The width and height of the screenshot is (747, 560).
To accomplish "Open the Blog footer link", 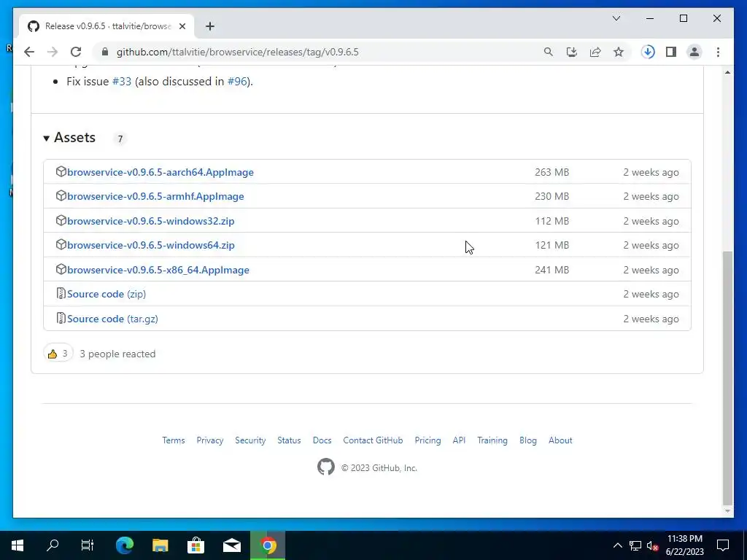I will click(528, 440).
